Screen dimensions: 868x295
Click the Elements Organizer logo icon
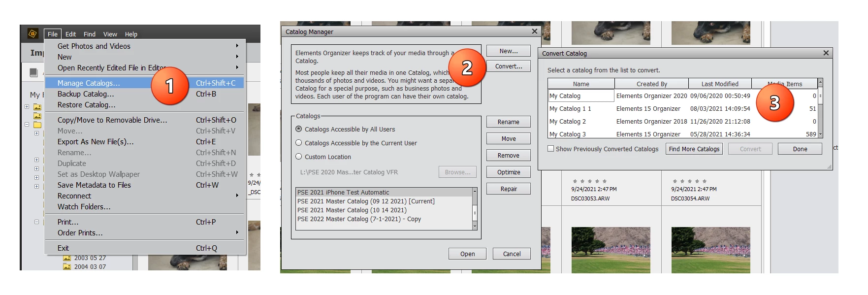pyautogui.click(x=32, y=33)
